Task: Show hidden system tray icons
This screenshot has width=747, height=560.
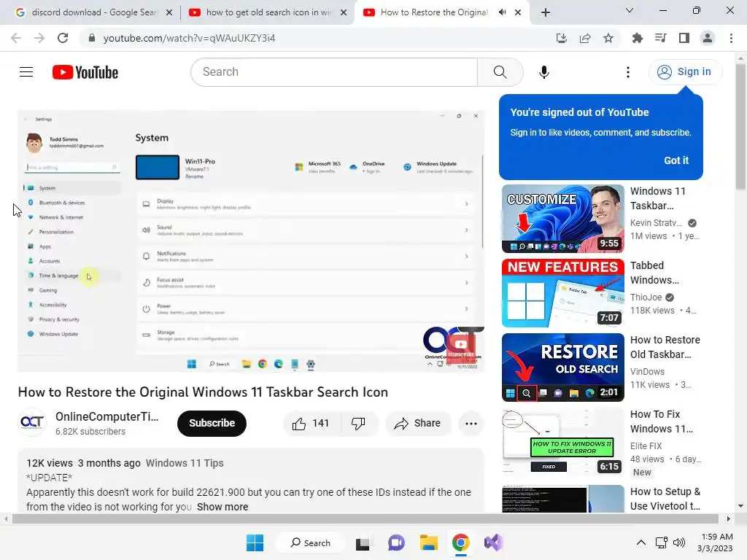Action: (641, 542)
